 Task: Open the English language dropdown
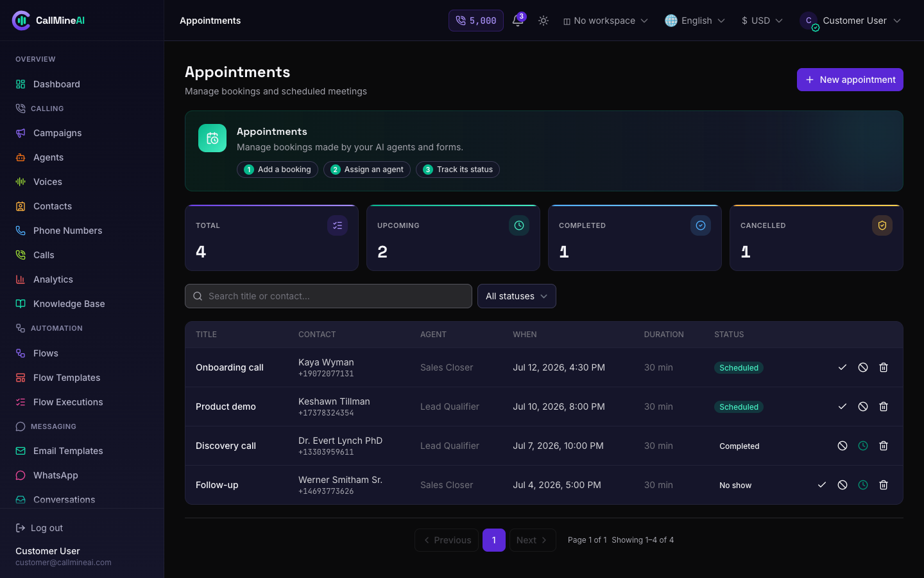[695, 21]
